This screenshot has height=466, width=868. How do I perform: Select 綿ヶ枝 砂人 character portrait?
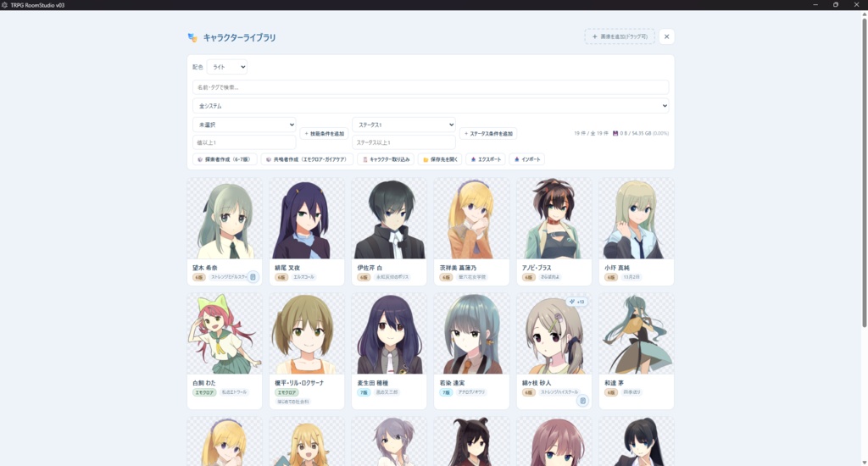(x=554, y=333)
